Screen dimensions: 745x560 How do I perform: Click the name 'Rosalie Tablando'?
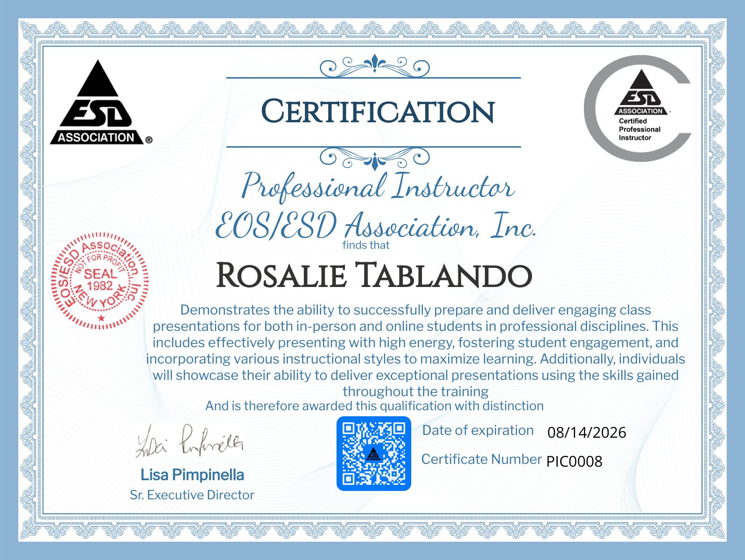point(374,275)
